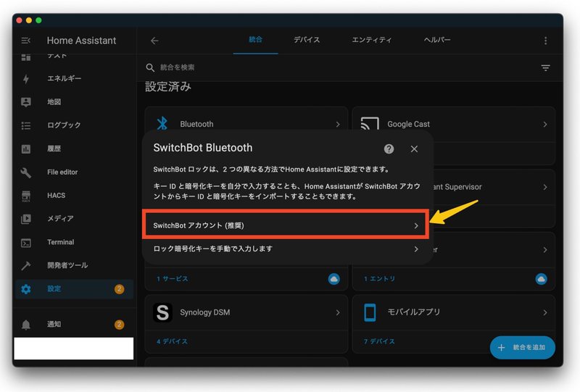580x392 pixels.
Task: Click the Home Assistant title
Action: pyautogui.click(x=81, y=41)
